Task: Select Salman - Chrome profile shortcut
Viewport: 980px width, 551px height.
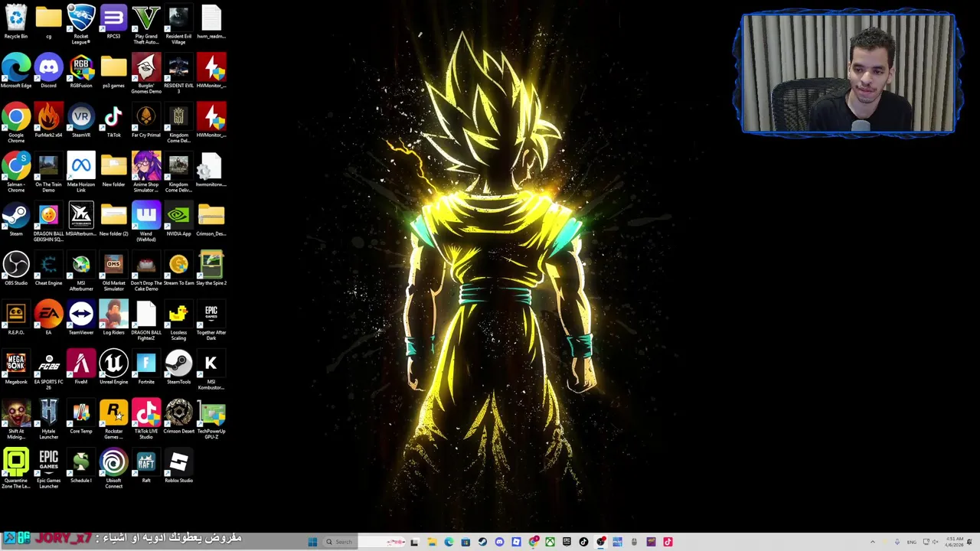Action: click(16, 173)
